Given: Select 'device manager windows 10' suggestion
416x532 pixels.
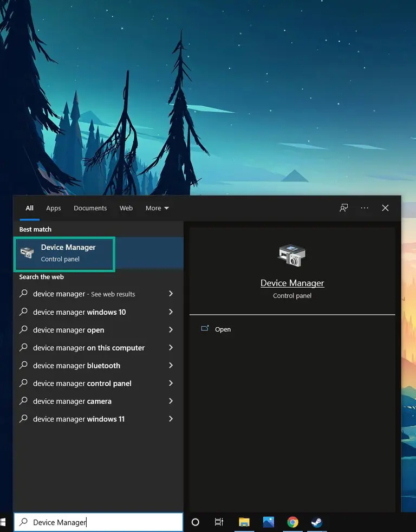Looking at the screenshot, I should 99,312.
